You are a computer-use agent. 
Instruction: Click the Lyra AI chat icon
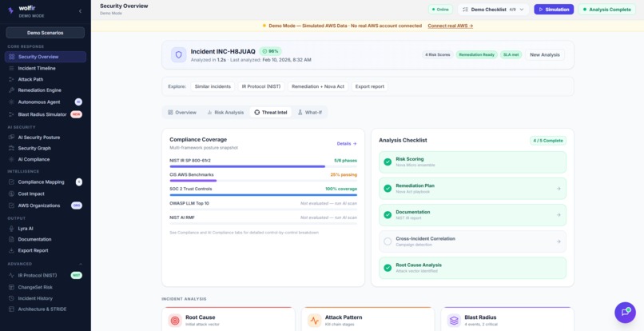[11, 229]
